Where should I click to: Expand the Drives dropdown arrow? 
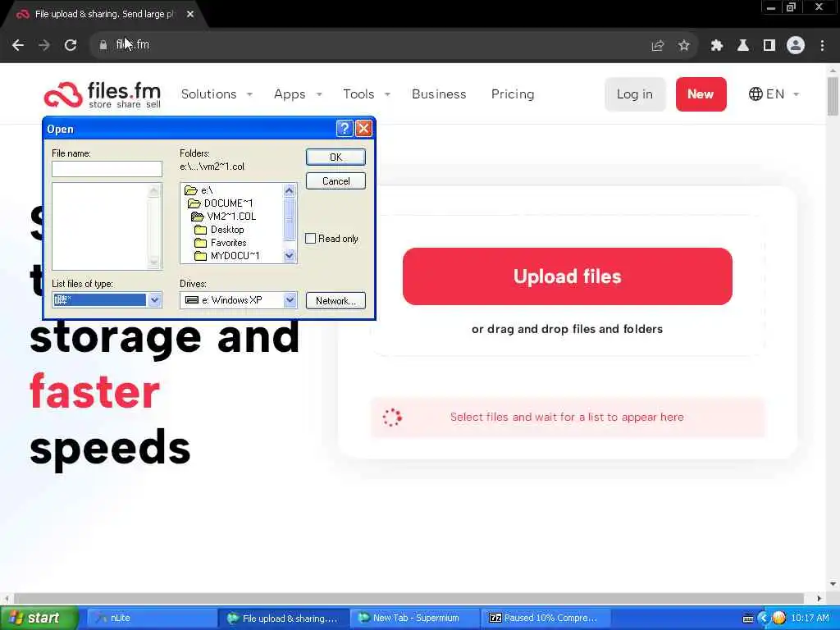290,300
